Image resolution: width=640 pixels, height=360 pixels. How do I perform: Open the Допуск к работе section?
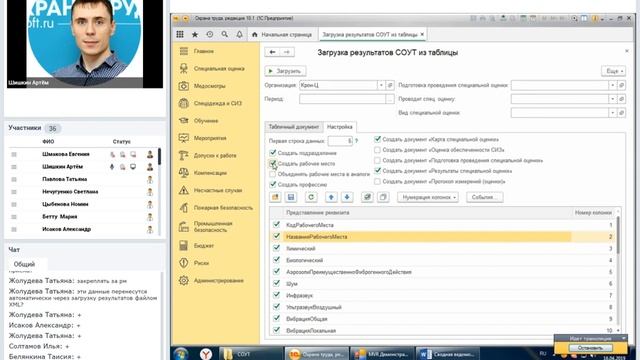point(215,156)
